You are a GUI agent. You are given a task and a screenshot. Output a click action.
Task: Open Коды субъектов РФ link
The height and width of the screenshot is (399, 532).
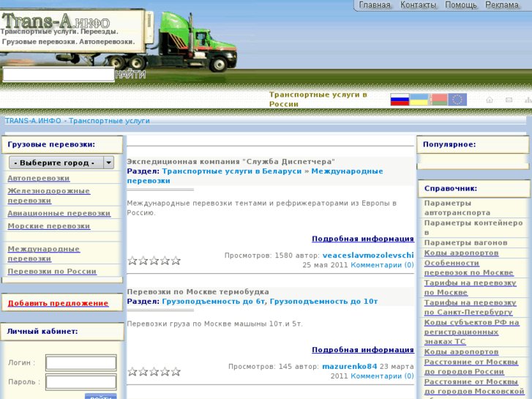click(471, 332)
